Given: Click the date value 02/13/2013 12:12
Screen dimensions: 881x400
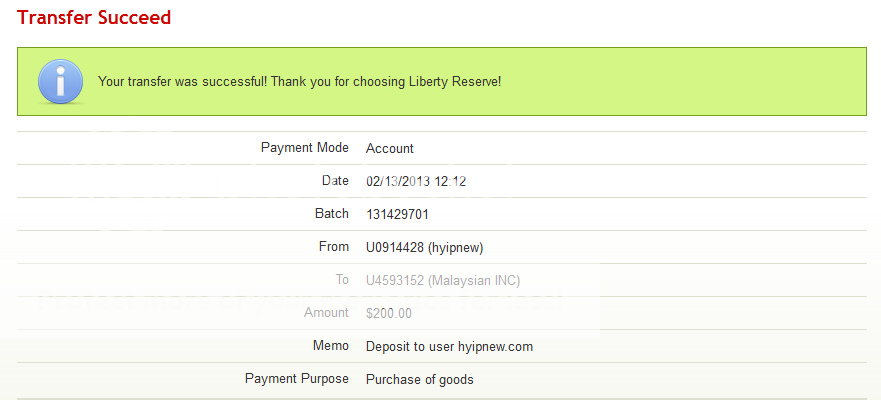Looking at the screenshot, I should point(416,182).
